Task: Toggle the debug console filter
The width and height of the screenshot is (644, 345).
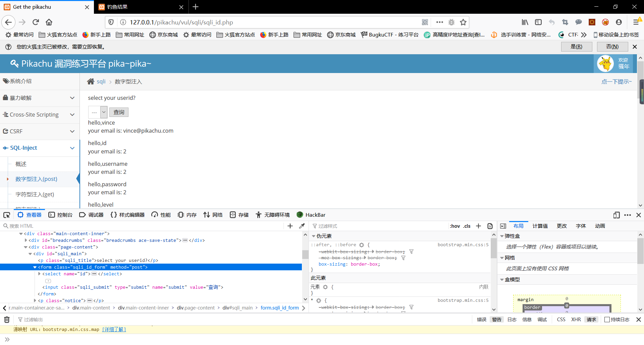Action: pos(542,320)
